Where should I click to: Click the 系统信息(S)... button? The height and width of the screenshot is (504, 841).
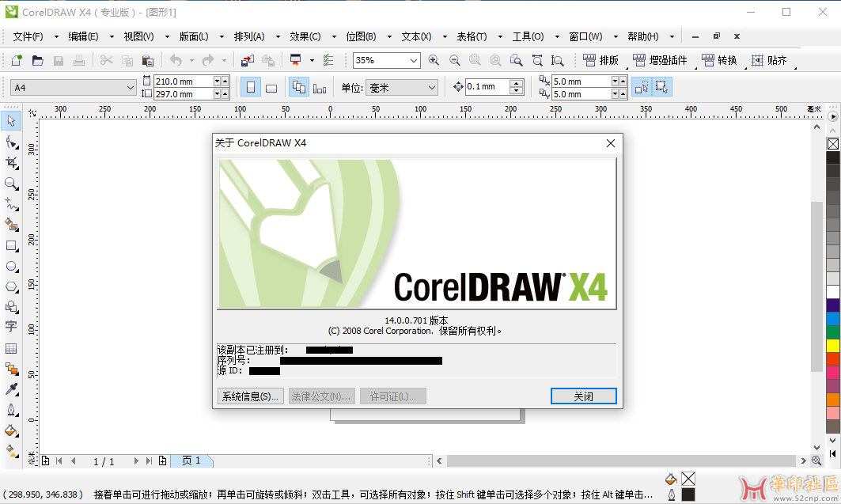251,396
